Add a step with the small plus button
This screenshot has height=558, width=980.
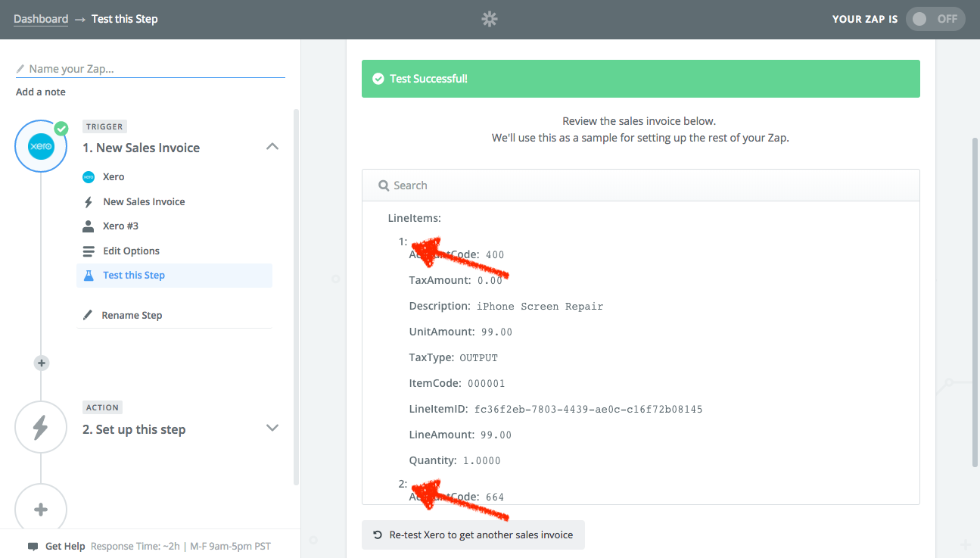[42, 363]
